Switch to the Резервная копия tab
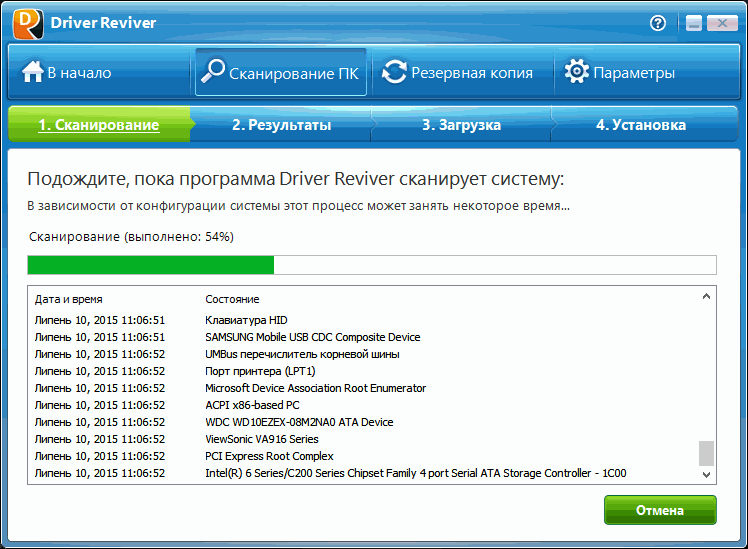This screenshot has height=549, width=748. pyautogui.click(x=463, y=72)
